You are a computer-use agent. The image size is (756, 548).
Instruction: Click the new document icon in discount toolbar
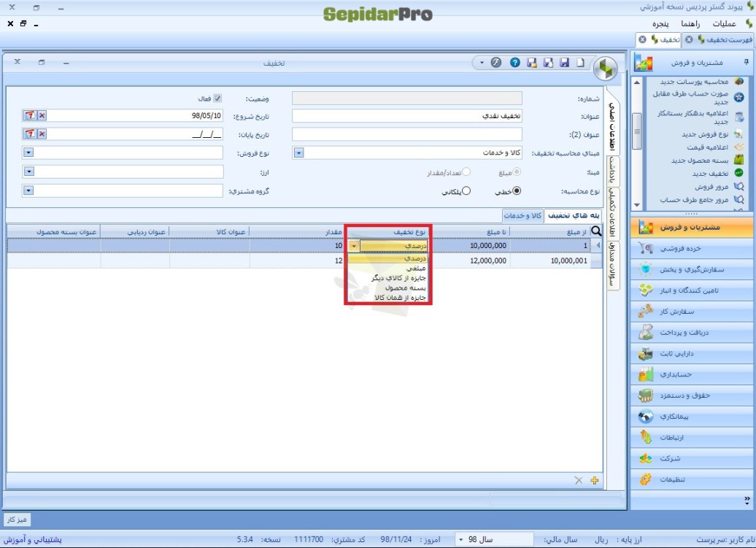click(x=580, y=63)
